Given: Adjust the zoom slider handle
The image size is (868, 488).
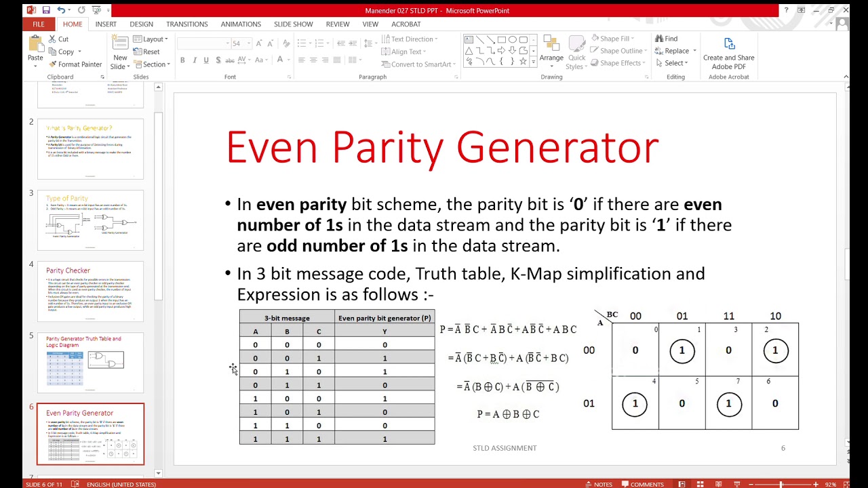Looking at the screenshot, I should (781, 484).
